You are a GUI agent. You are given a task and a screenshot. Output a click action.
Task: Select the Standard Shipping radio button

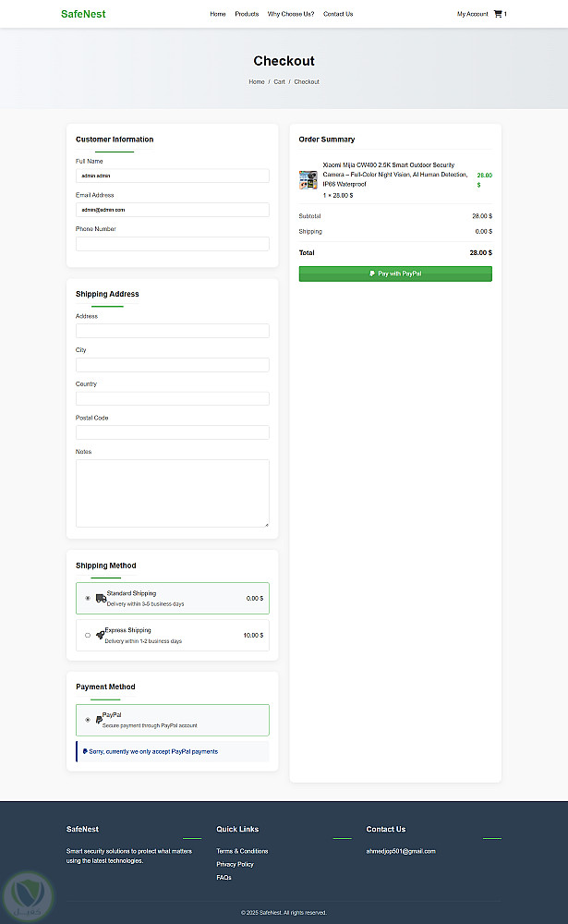[88, 598]
